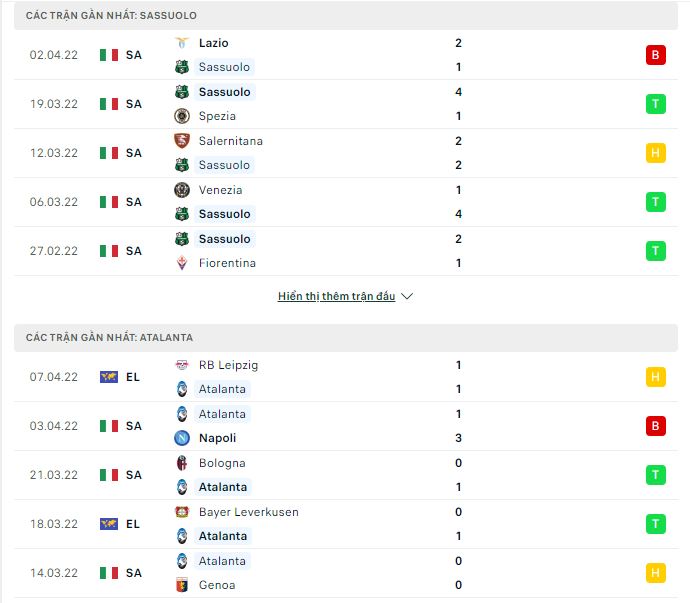The width and height of the screenshot is (690, 603).
Task: Click red B result badge for Lazio match
Action: [x=656, y=55]
